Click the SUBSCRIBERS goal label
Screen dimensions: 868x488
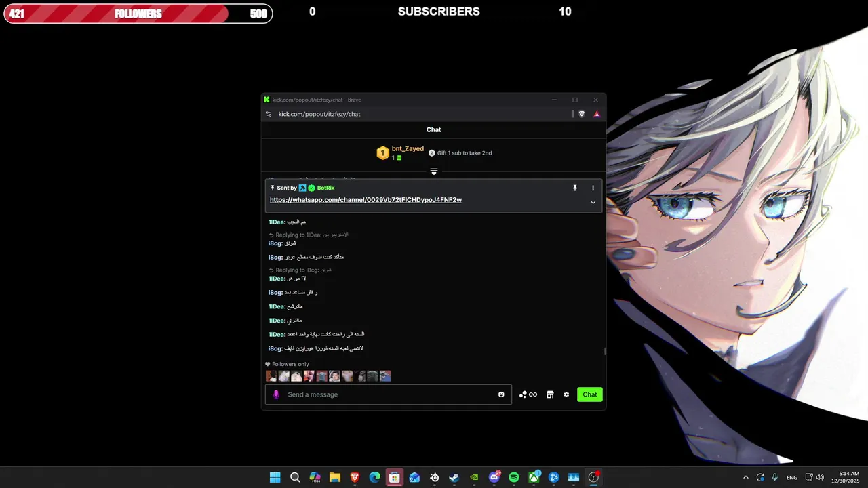coord(439,12)
